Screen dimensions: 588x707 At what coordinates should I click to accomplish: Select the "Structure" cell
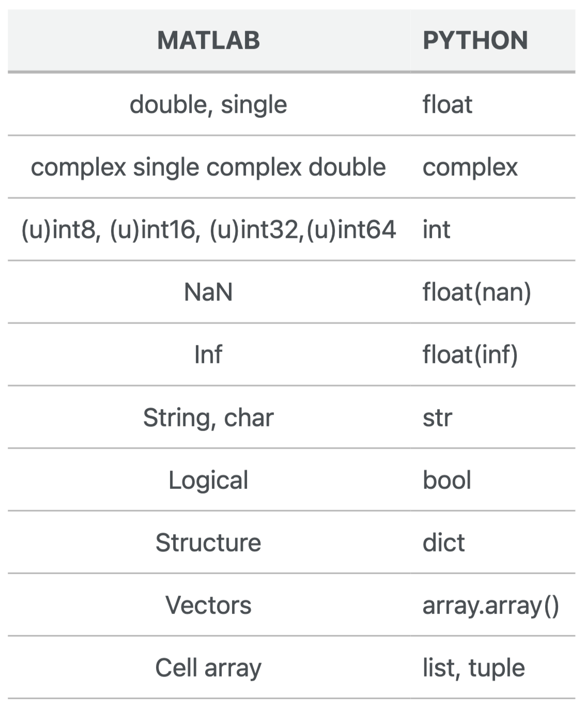208,543
